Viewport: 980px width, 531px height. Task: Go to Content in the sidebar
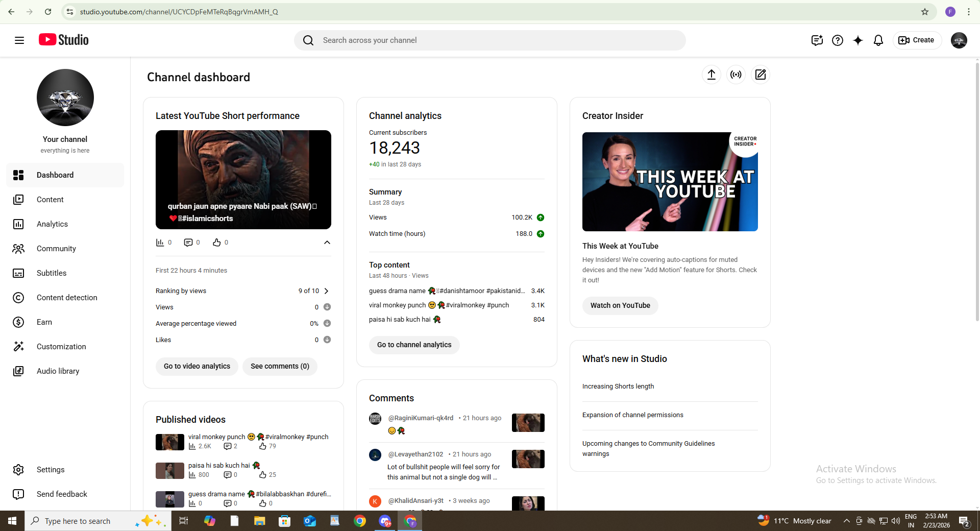50,200
